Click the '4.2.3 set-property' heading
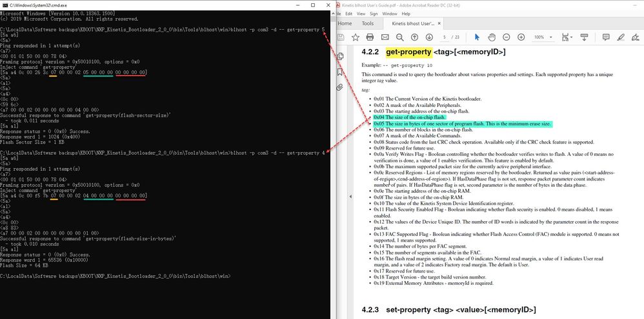This screenshot has height=319, width=644. tap(448, 309)
